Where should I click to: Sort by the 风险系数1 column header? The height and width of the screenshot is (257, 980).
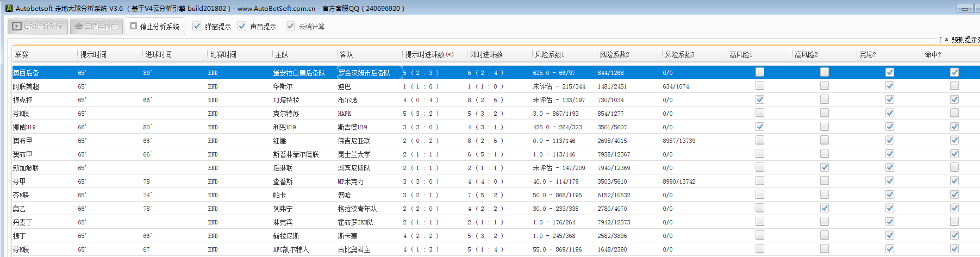pos(549,54)
